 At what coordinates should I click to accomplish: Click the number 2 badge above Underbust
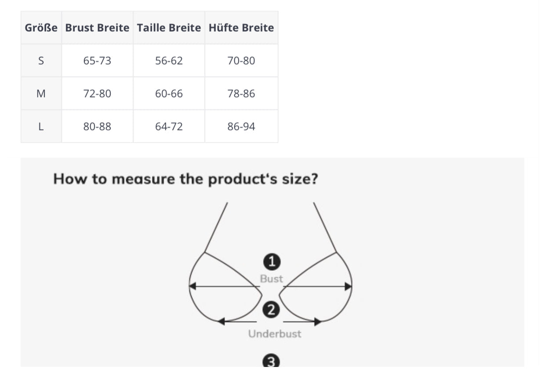click(x=271, y=310)
